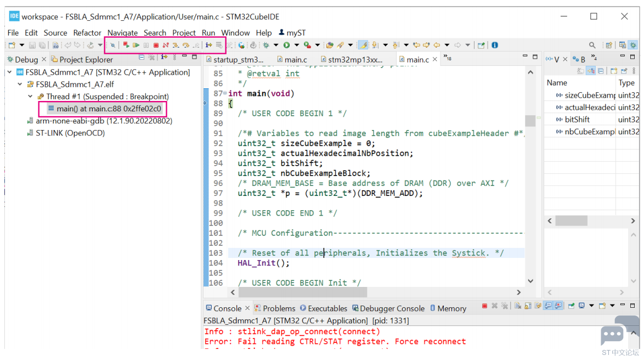The image size is (644, 361).
Task: Toggle Mark Occurrences highlighter icon
Action: (363, 45)
